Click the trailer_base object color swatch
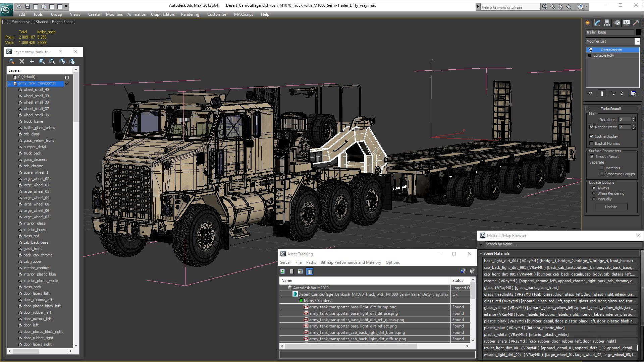 [x=638, y=32]
